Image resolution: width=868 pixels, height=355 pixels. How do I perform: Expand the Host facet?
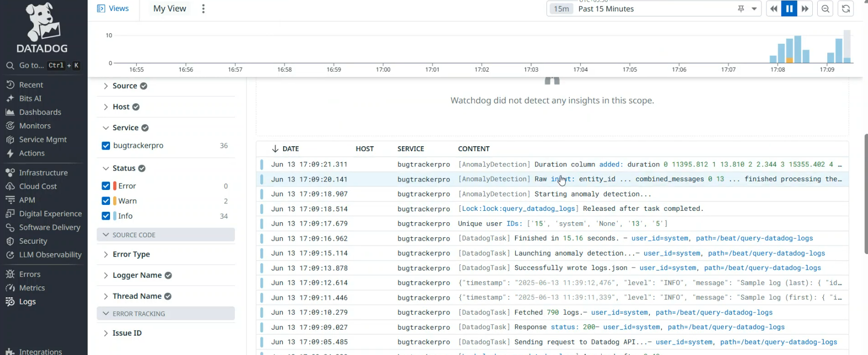(106, 107)
